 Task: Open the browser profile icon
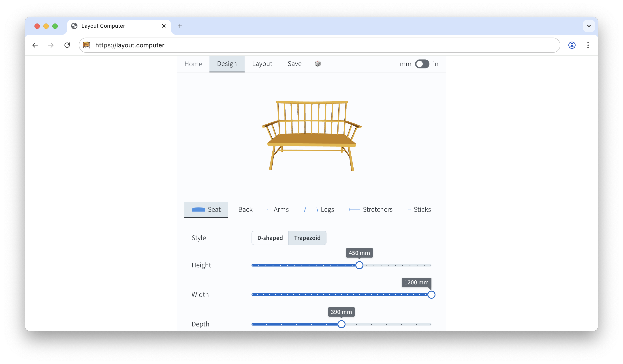pyautogui.click(x=572, y=45)
